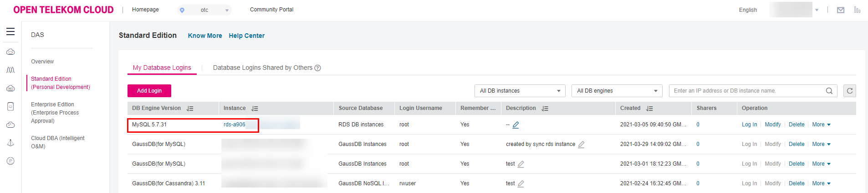Select Standard Edition (Personal Development)
868x193 pixels.
coord(60,83)
